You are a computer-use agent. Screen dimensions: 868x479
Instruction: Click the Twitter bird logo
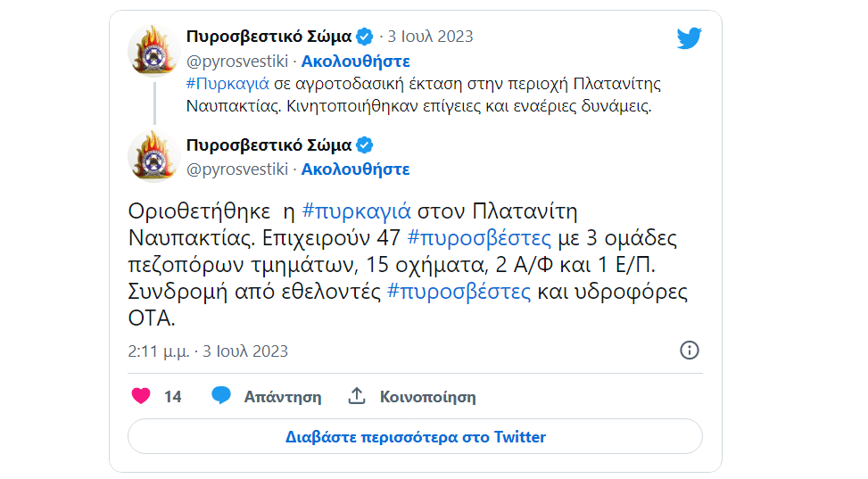pos(689,38)
